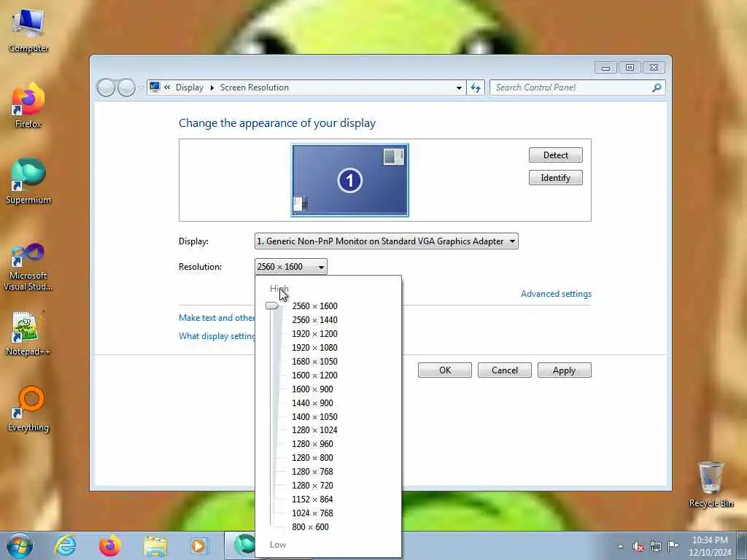Go forward with the navigation arrow
Viewport: 747px width, 560px height.
coord(126,87)
